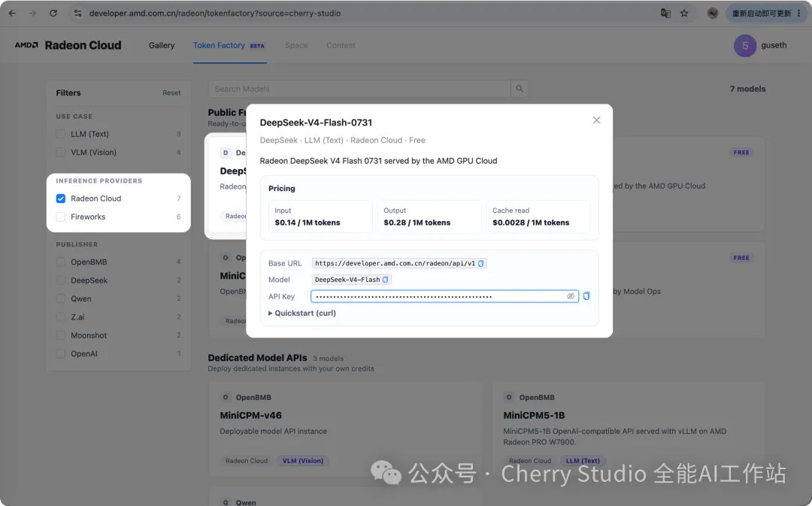812x506 pixels.
Task: Open the MiniCPM-v46 model card
Action: pos(345,429)
